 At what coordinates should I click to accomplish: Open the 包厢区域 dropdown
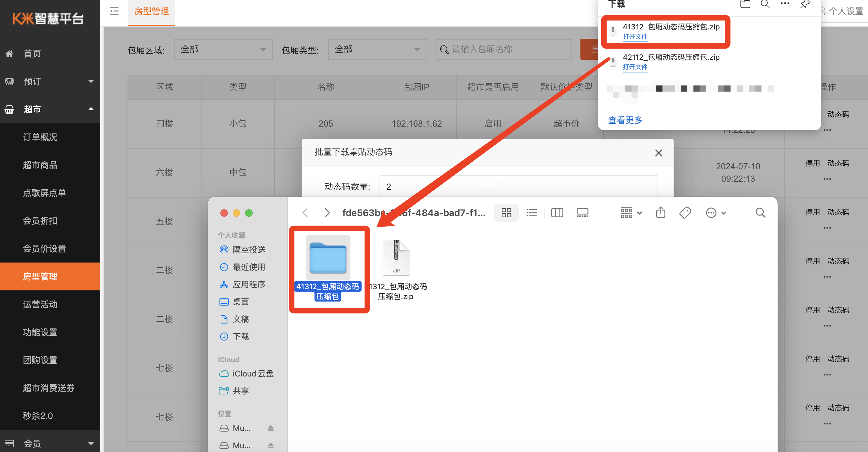click(224, 50)
